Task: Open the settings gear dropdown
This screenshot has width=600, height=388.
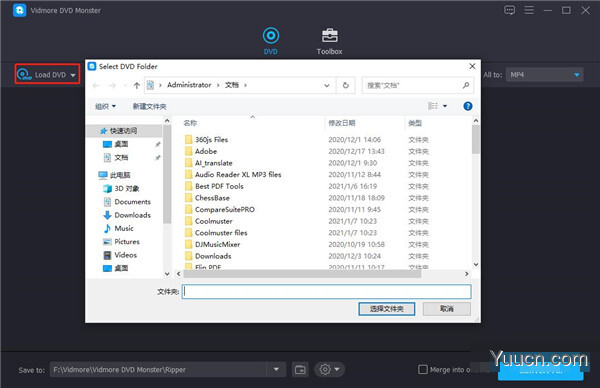Action: [329, 370]
